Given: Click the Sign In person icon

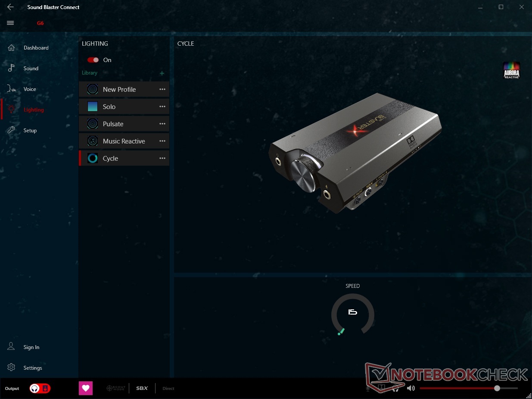Looking at the screenshot, I should pos(12,347).
